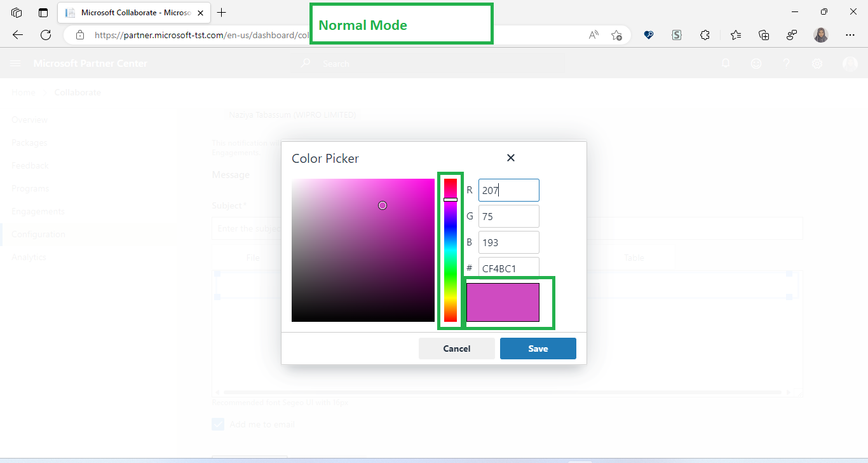Screen dimensions: 868x463
Task: Select Configuration in the sidebar
Action: coord(38,233)
